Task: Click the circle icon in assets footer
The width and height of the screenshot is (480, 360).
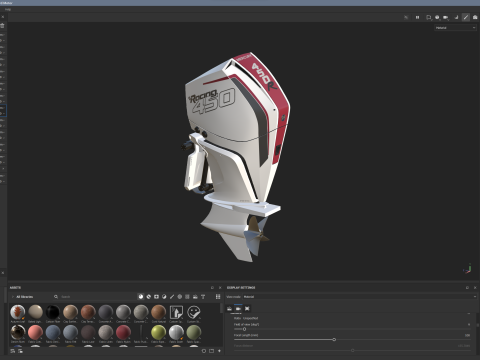Action: coord(204,351)
